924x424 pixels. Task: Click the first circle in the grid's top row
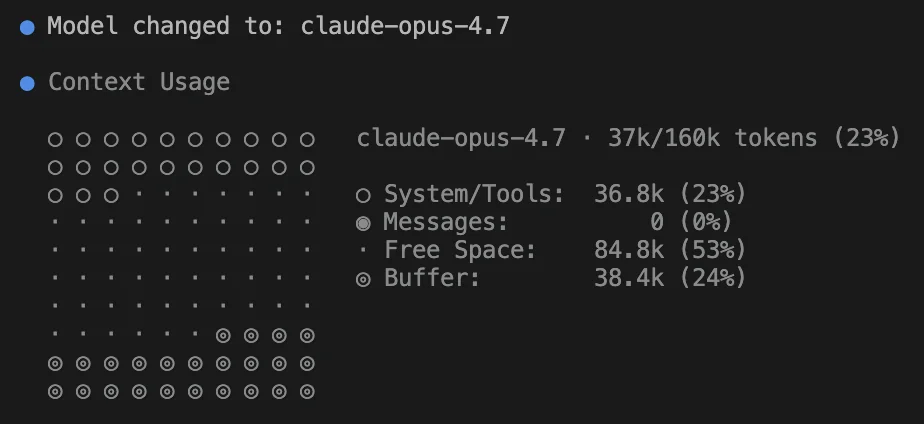point(56,139)
